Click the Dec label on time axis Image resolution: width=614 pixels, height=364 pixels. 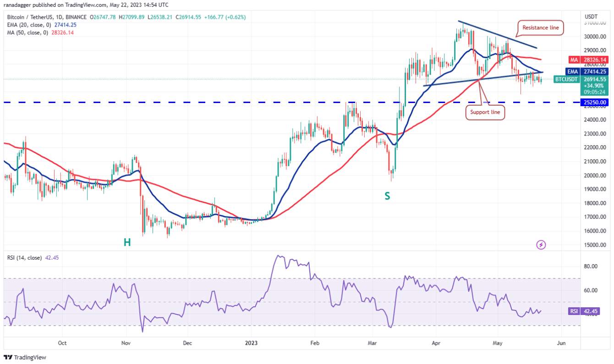187,342
